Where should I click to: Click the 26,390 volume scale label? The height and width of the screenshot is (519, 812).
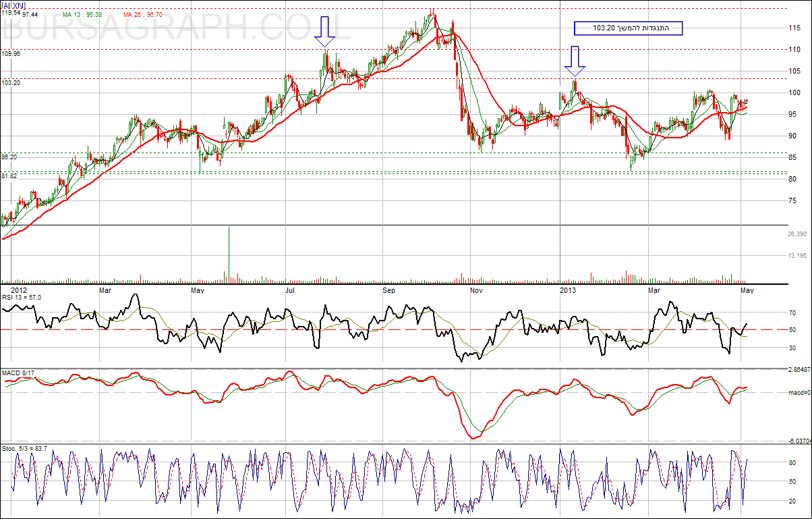(x=797, y=234)
